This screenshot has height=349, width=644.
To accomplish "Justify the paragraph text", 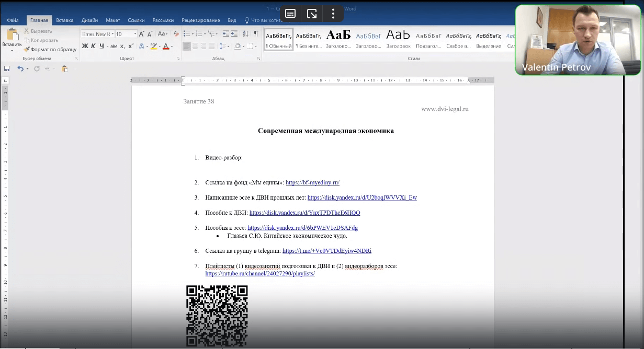I will 212,46.
